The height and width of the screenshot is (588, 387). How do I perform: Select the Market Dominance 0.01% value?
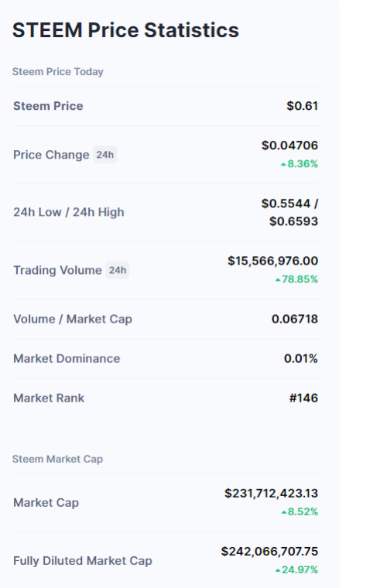tap(301, 358)
